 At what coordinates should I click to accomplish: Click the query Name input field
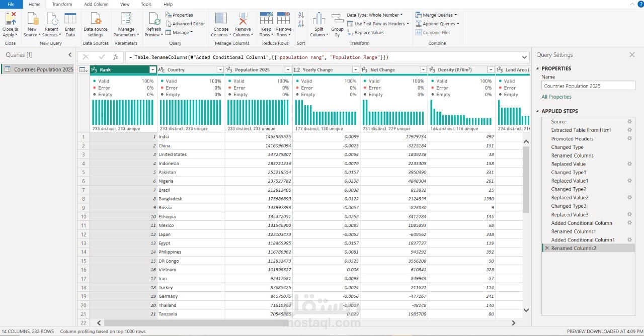tap(588, 86)
